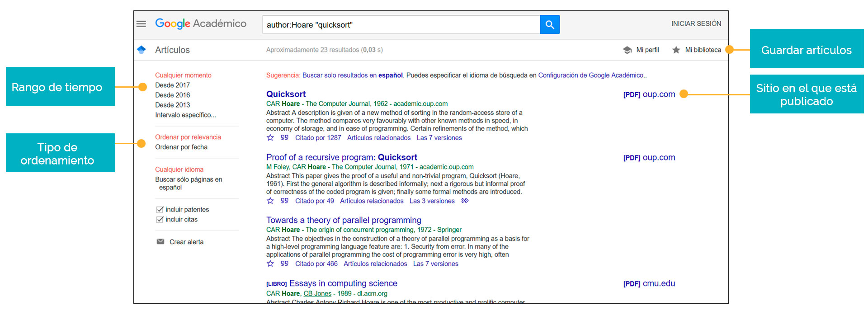Click 'Aproximadamente 23 resultados' text
The height and width of the screenshot is (320, 868).
pyautogui.click(x=312, y=50)
